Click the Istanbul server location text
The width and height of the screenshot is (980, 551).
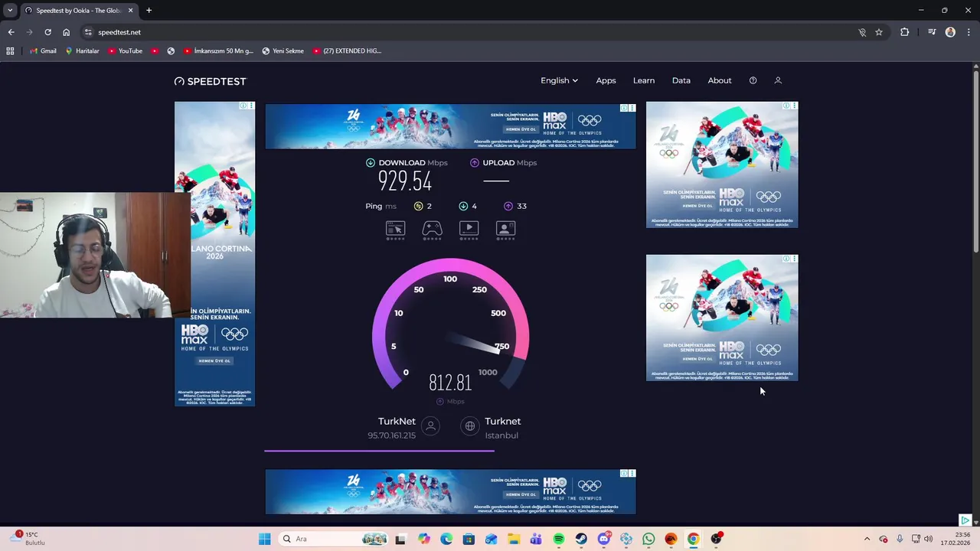point(501,435)
